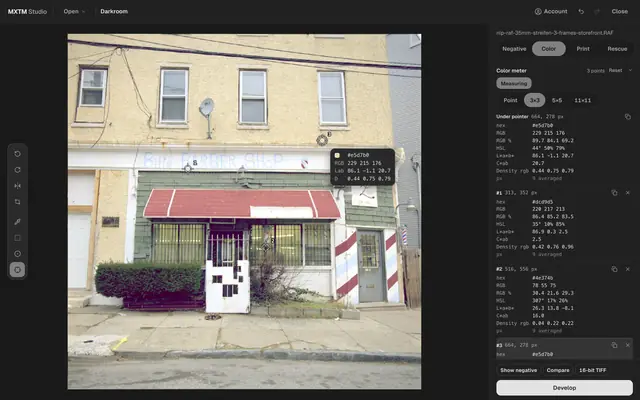640x400 pixels.
Task: Click Show negative button
Action: [518, 370]
